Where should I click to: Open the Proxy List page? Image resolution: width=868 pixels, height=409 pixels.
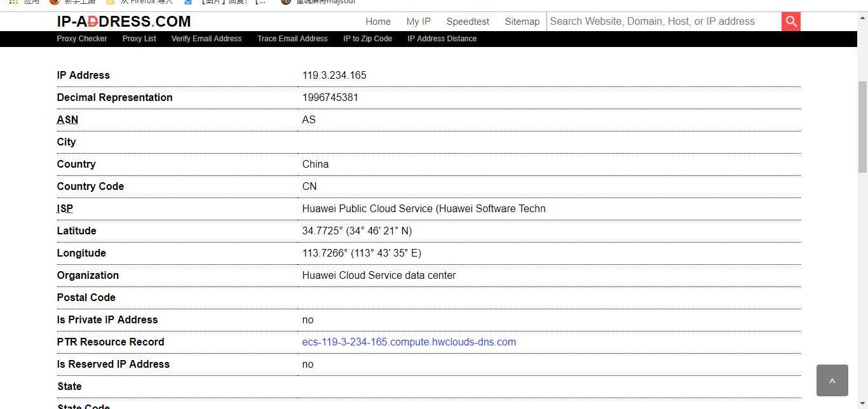click(x=139, y=39)
